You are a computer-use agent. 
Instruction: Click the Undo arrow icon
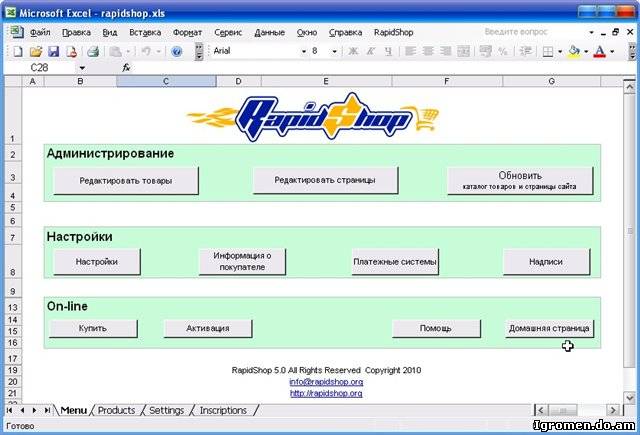click(x=146, y=51)
